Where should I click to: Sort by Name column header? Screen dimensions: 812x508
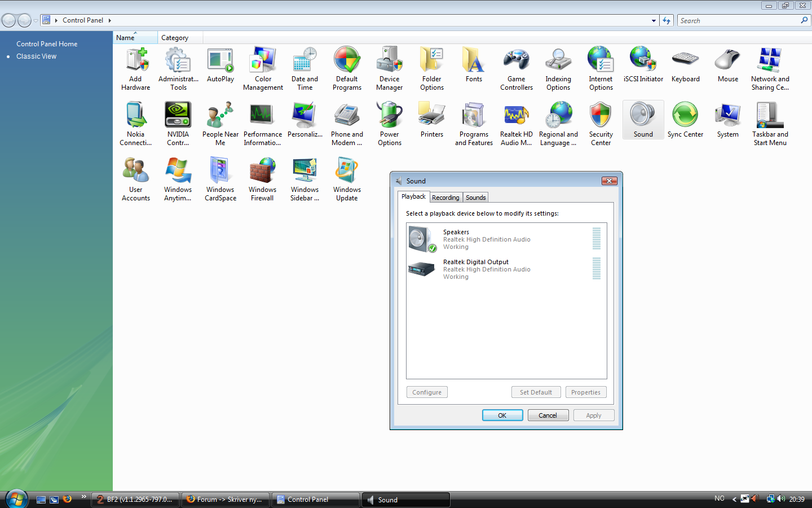135,38
